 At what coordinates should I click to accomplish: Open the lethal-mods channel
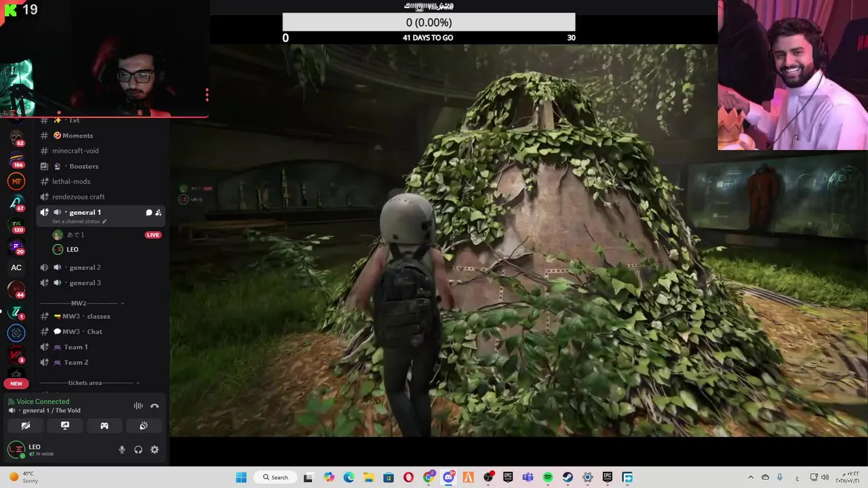(x=102, y=182)
